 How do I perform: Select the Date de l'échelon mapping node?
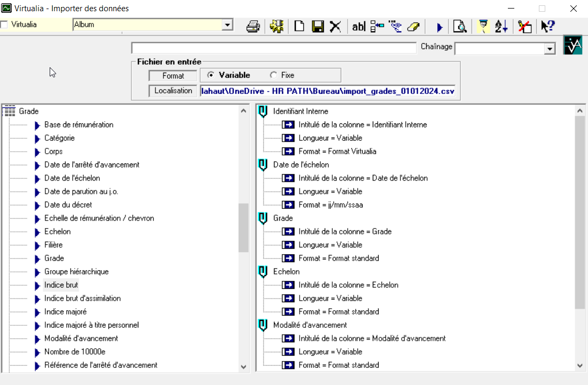[301, 165]
